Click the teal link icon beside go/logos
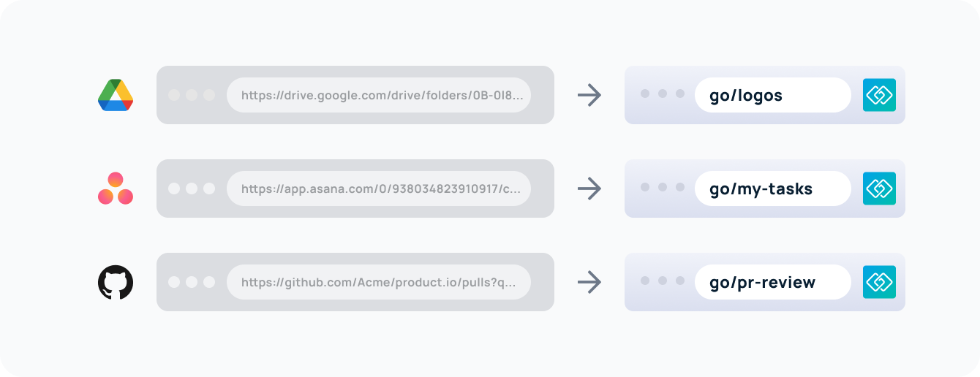Viewport: 980px width, 377px height. coord(879,95)
